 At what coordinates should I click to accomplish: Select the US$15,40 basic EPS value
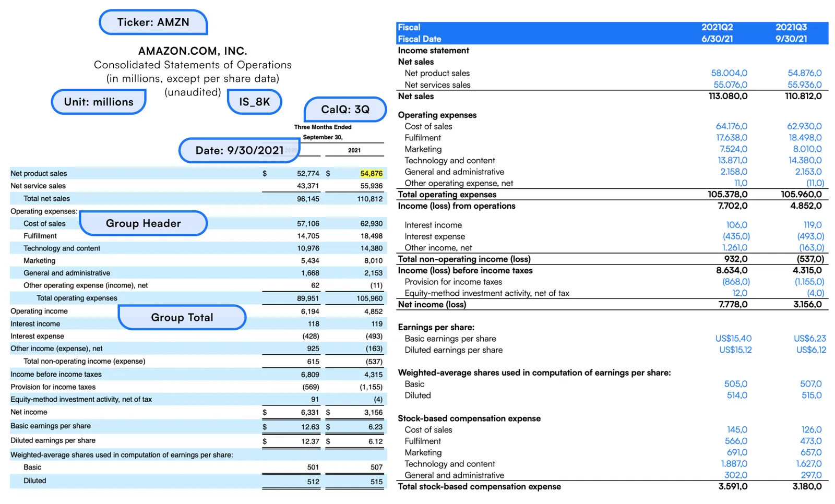[733, 339]
